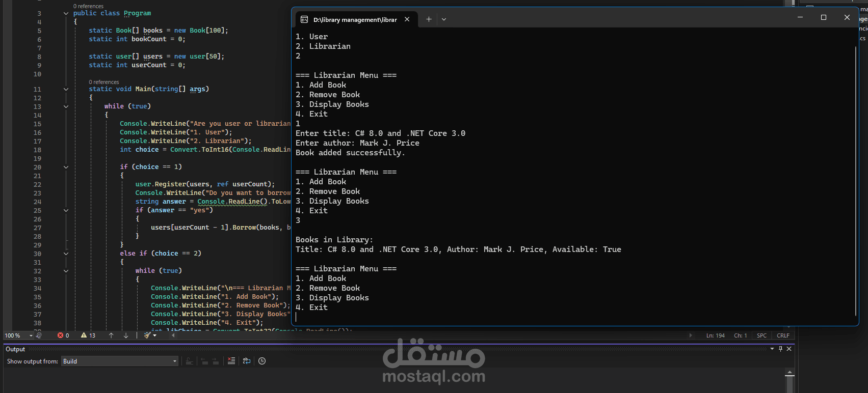Click the terminal window vertical scrollbar
868x393 pixels.
(855, 181)
